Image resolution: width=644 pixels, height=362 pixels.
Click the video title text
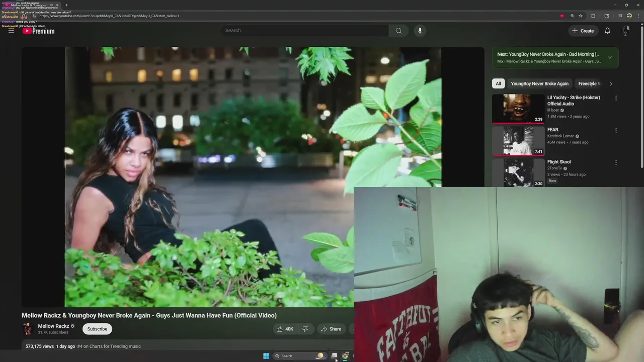(x=149, y=315)
